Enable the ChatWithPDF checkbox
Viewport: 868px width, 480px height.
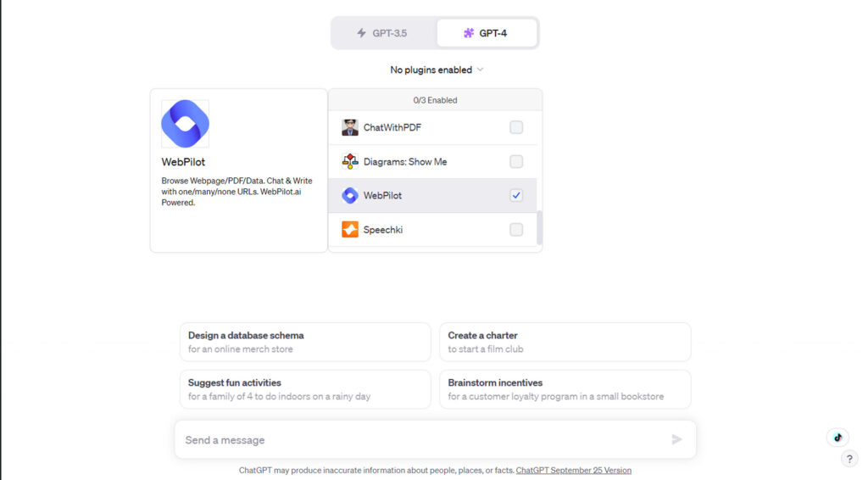(x=516, y=127)
